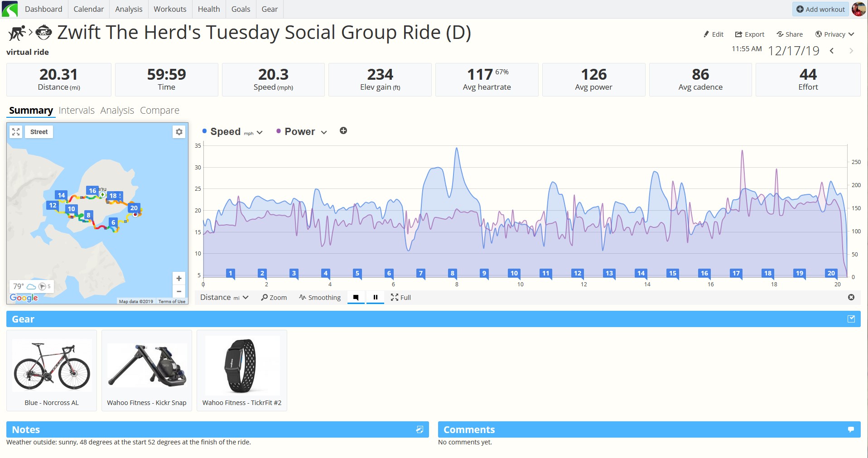
Task: Toggle lap markers on the chart
Action: 356,298
